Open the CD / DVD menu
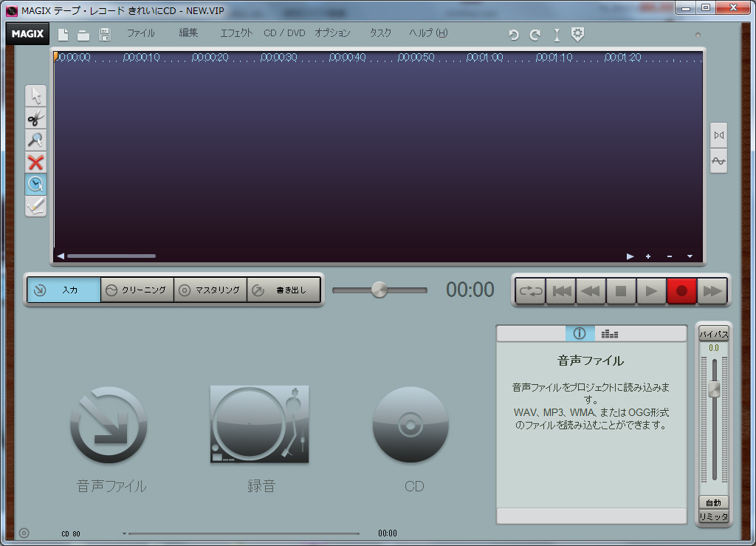The image size is (756, 546). 284,33
